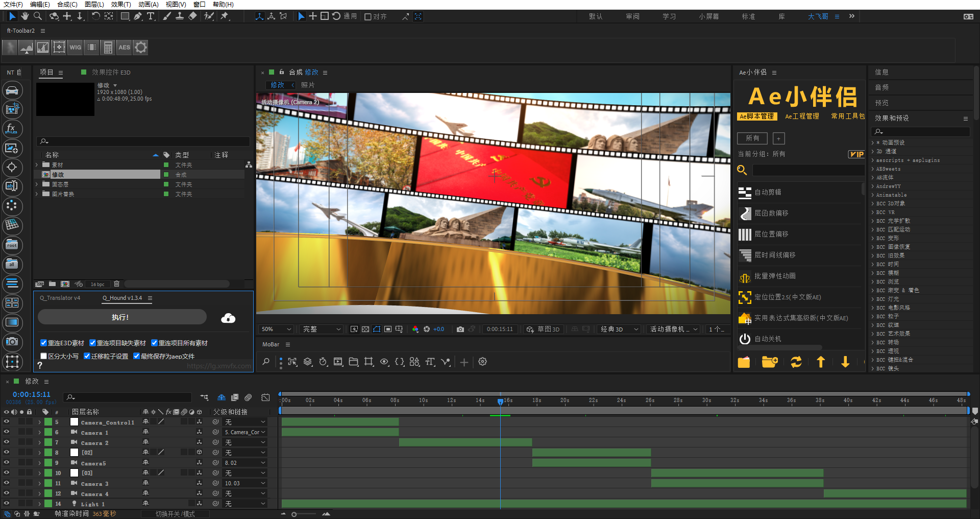Open the settings gear in MoBar
This screenshot has height=519, width=980.
coord(482,362)
